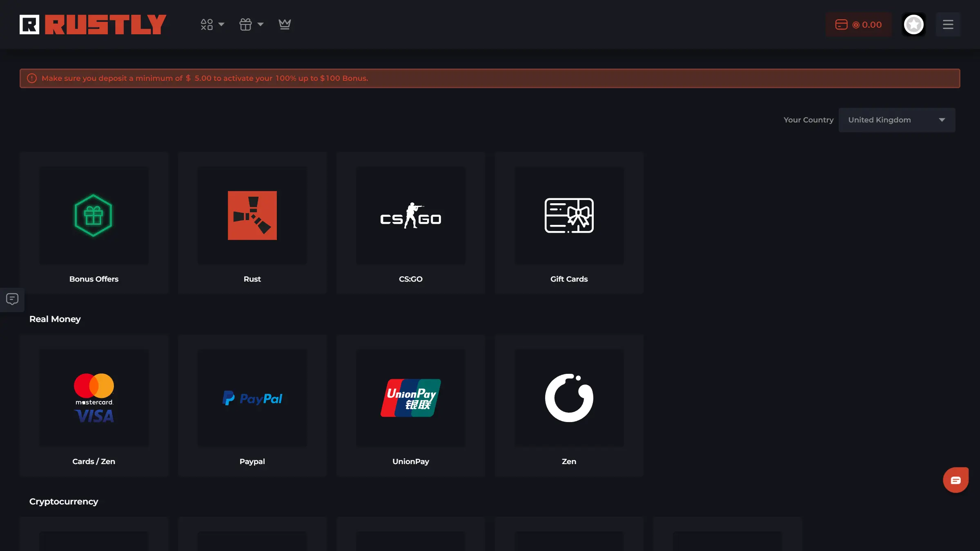The width and height of the screenshot is (980, 551).
Task: Click the minimum deposit bonus banner text
Action: coord(205,78)
